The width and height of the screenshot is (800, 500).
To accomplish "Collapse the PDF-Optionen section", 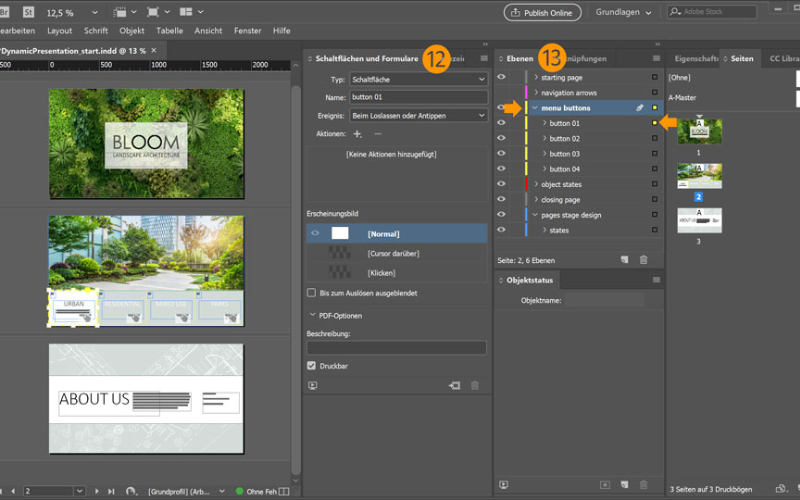I will pos(312,314).
